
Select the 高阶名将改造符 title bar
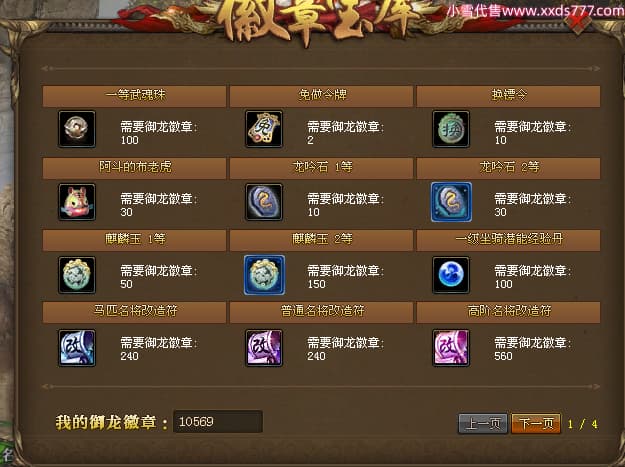pos(508,312)
